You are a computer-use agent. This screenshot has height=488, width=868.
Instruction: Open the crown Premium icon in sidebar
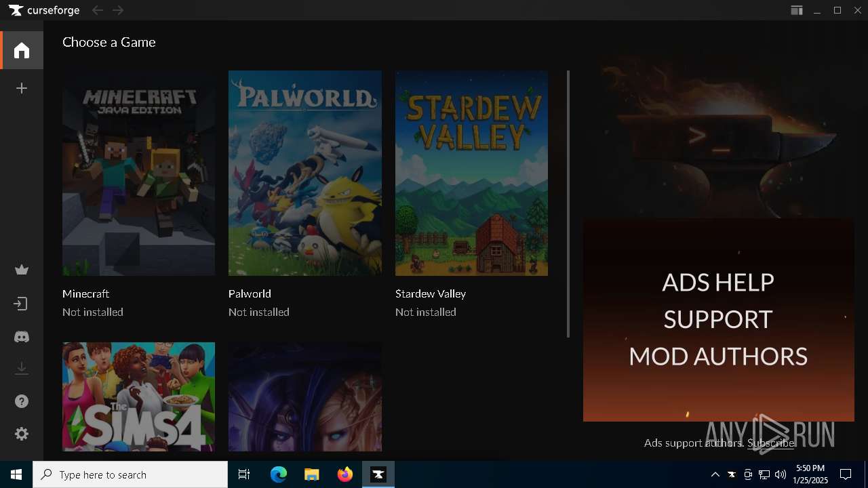coord(22,270)
